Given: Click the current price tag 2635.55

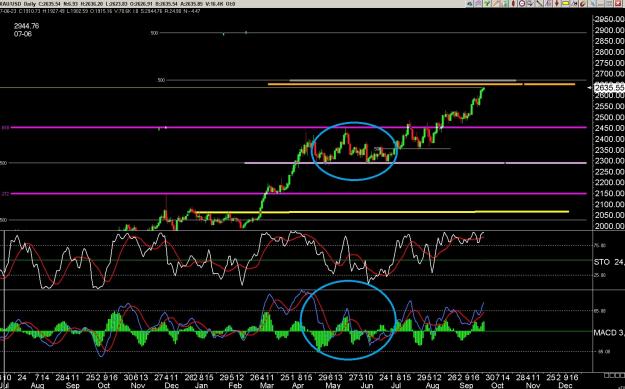Looking at the screenshot, I should [x=609, y=88].
